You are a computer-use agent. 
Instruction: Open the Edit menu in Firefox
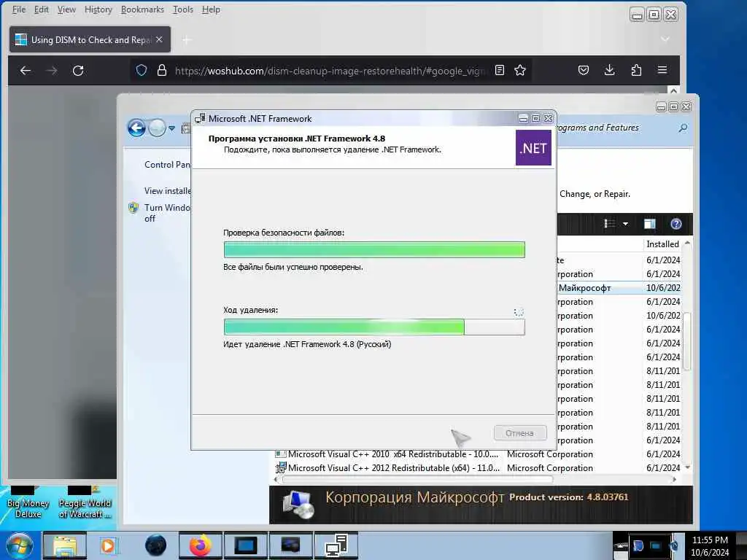tap(41, 9)
